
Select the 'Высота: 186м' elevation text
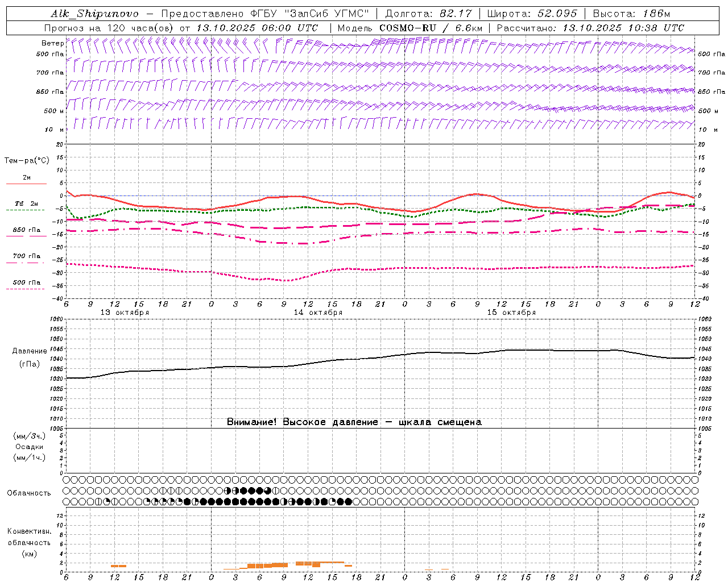[x=631, y=14]
